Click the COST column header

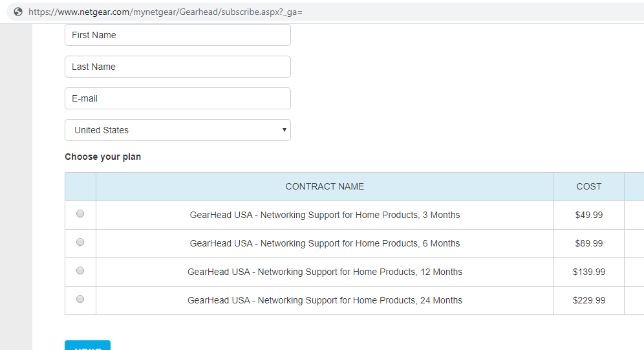pyautogui.click(x=588, y=186)
